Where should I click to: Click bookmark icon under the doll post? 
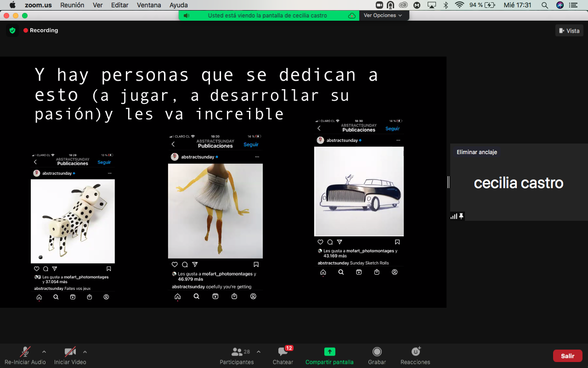[x=256, y=264]
